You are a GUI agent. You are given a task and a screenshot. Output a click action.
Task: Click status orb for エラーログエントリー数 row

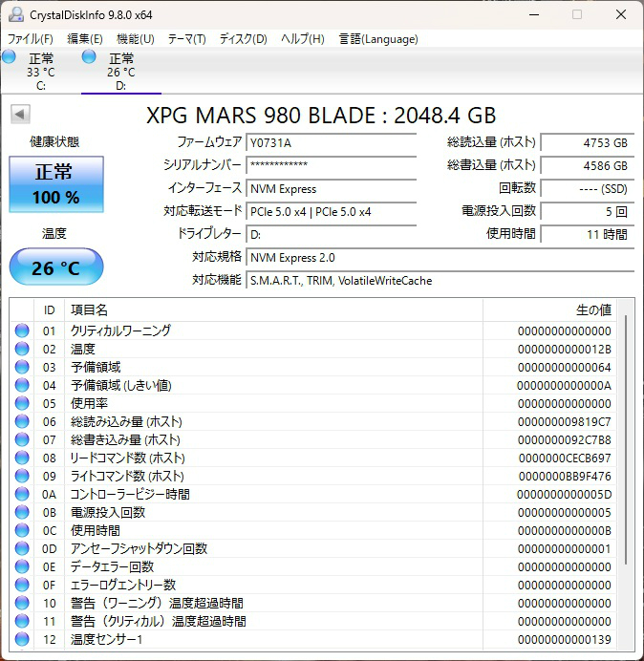coord(22,585)
